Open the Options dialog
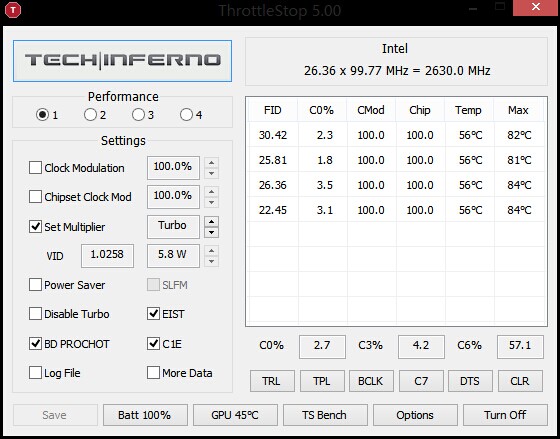 [x=415, y=415]
